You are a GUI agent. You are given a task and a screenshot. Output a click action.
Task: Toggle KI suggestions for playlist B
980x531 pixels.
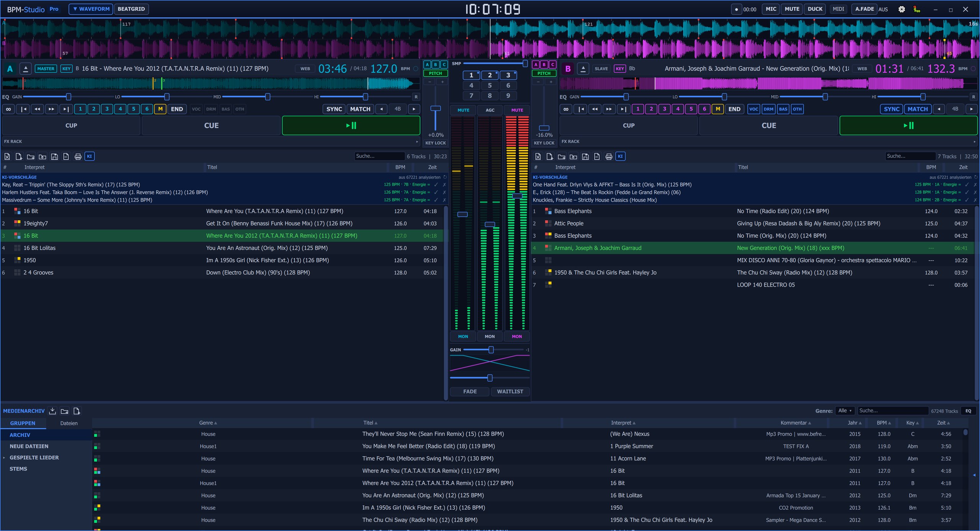click(621, 156)
